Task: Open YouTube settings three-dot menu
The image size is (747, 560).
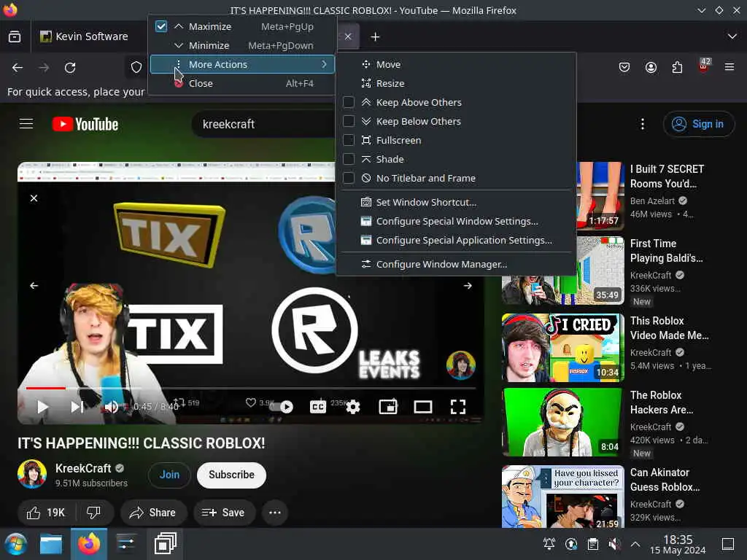Action: pyautogui.click(x=643, y=124)
